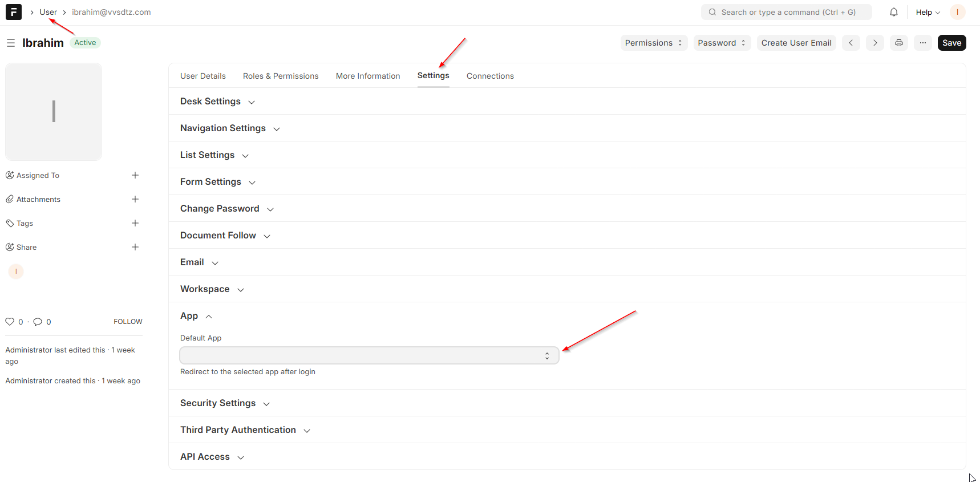Go to next user record arrow
Image resolution: width=980 pixels, height=482 pixels.
(x=874, y=43)
